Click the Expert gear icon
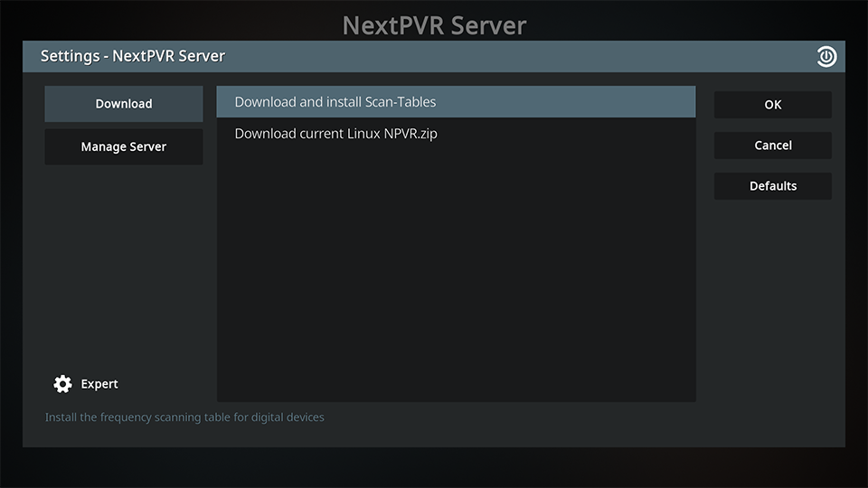Screen dimensions: 868x488 point(62,384)
